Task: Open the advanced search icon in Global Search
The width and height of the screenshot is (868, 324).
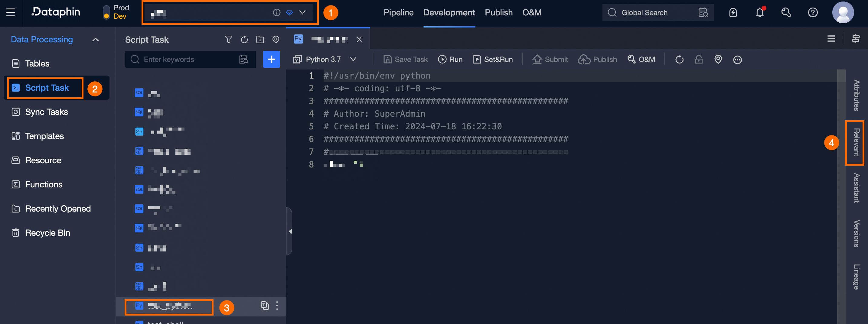Action: pos(703,12)
